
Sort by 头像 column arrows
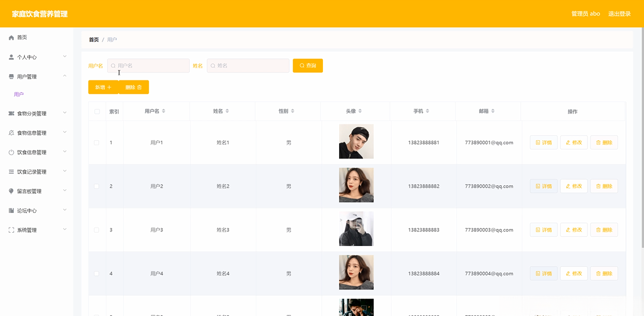click(x=360, y=111)
